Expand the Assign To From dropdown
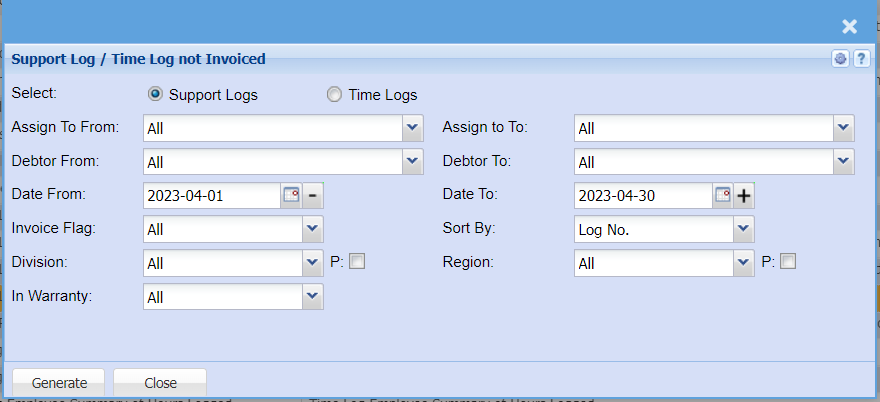This screenshot has height=402, width=880. (413, 128)
